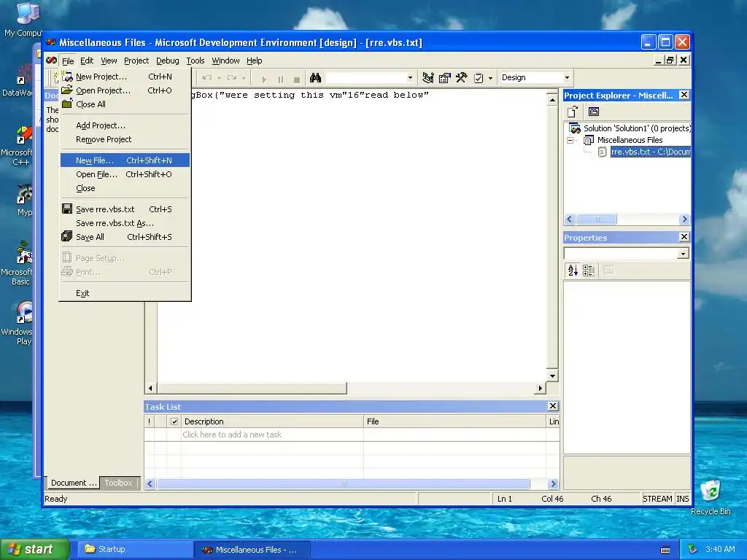This screenshot has height=560, width=747.
Task: Open Solution Explorer via toolbar icon
Action: coord(427,77)
